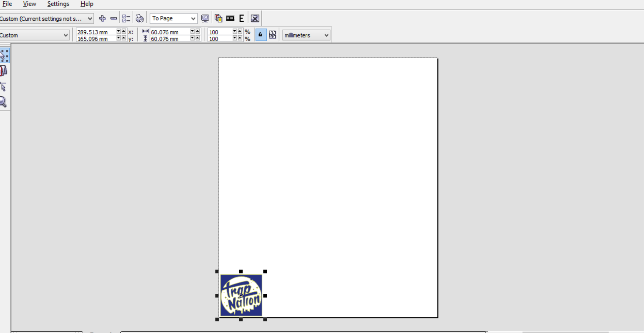
Task: Increase y position with up stepper arrow
Action: click(x=124, y=38)
